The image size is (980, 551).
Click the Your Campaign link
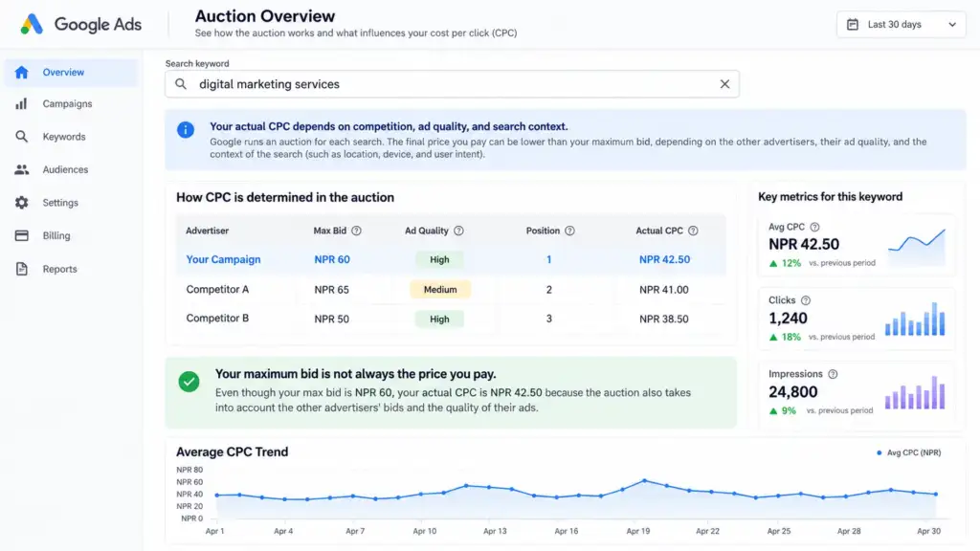point(223,259)
